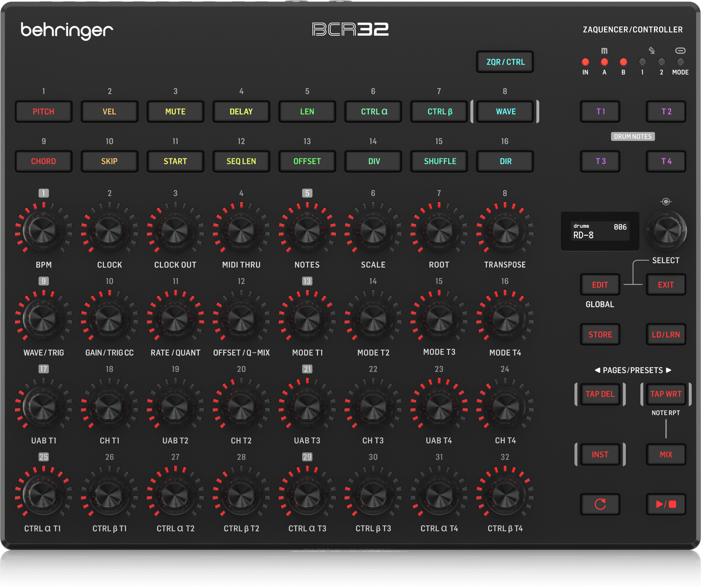Select track T3 button
This screenshot has width=701, height=588.
[x=600, y=161]
